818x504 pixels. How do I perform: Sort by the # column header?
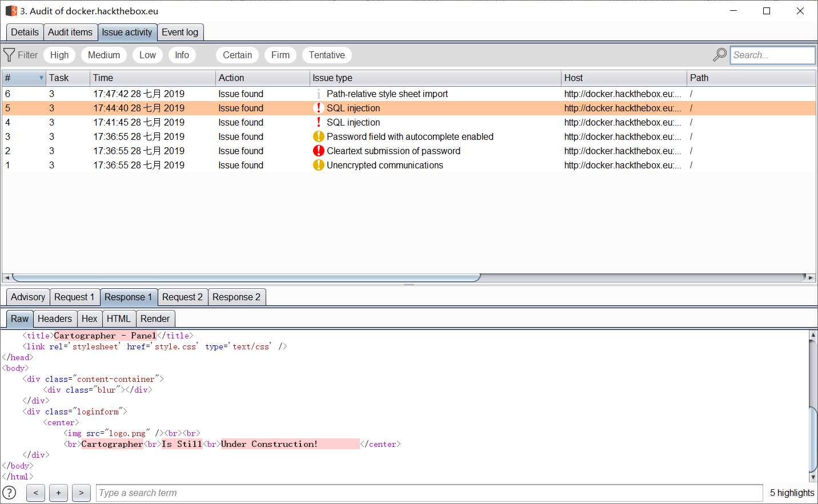[24, 78]
